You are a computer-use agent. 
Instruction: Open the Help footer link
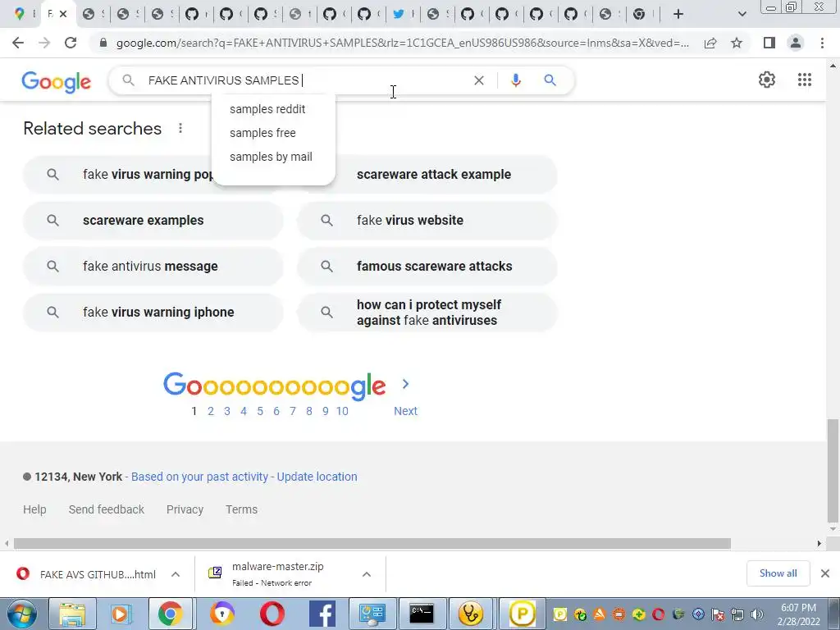tap(34, 509)
